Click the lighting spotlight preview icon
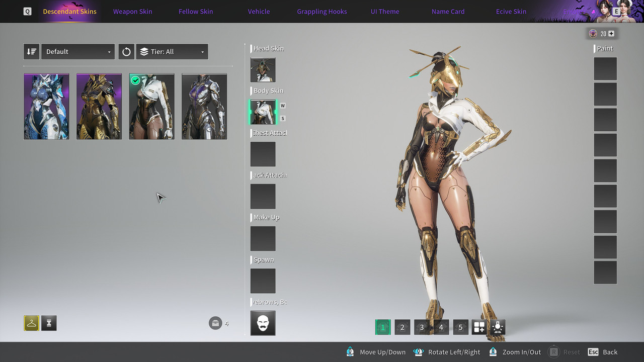 click(x=498, y=327)
